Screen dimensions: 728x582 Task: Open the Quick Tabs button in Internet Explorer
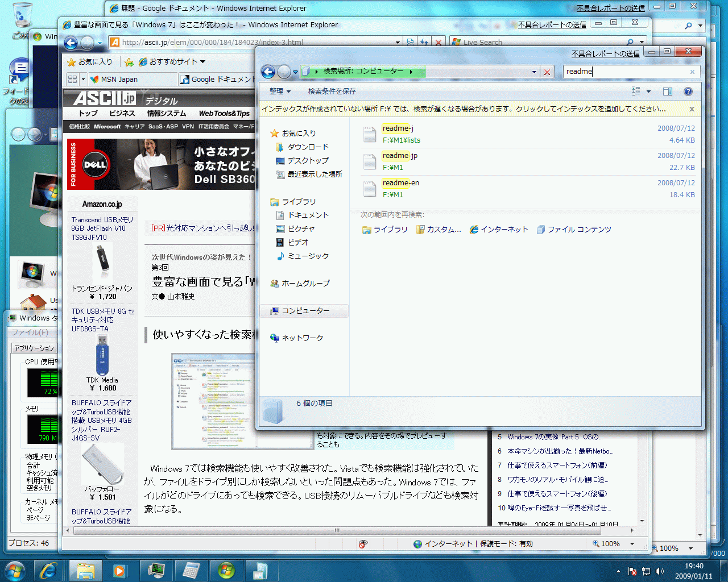pos(72,80)
